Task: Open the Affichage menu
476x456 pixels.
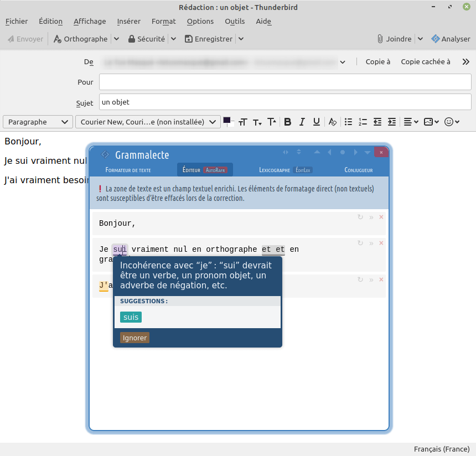Action: [90, 21]
